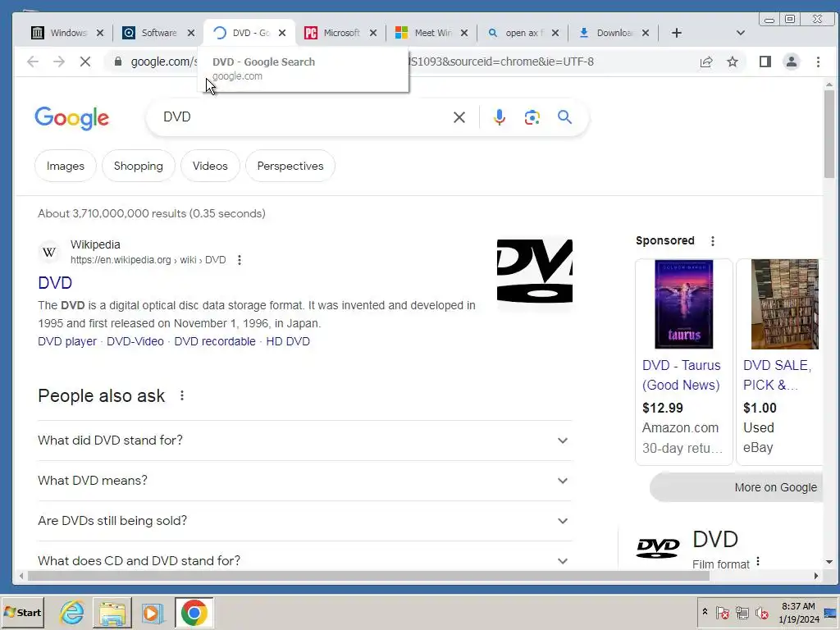The width and height of the screenshot is (840, 630).
Task: Open Chrome side panel
Action: [765, 62]
